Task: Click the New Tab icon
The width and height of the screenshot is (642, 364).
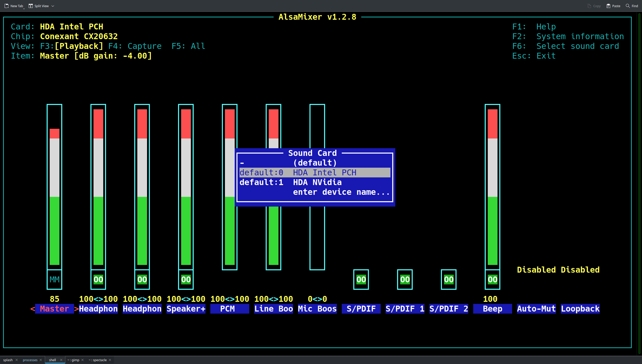Action: 7,6
